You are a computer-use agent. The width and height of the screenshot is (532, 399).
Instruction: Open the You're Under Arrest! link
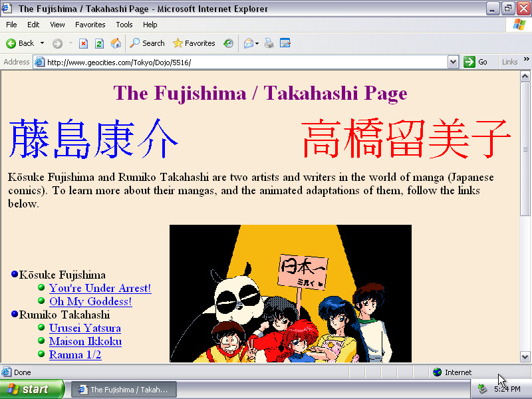click(100, 289)
